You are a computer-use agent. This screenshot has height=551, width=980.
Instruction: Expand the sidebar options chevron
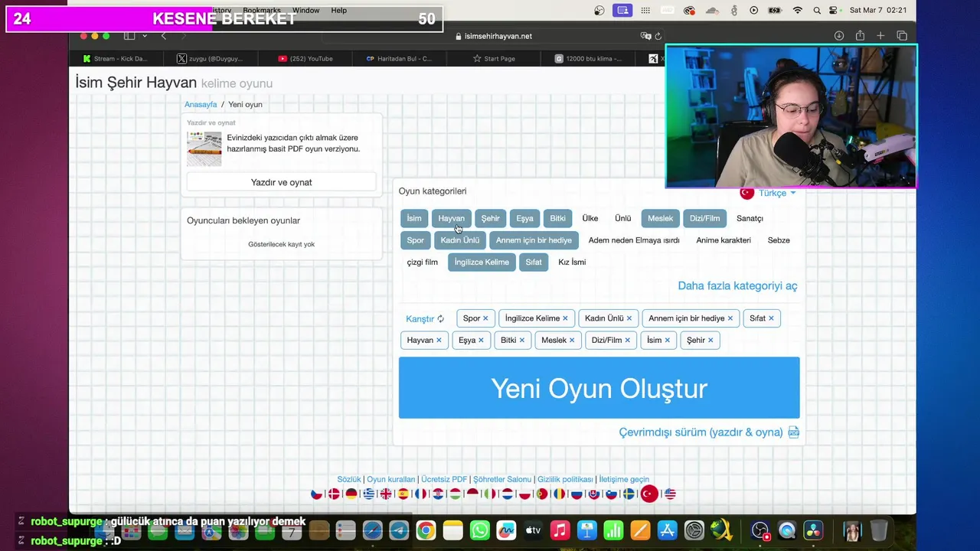pyautogui.click(x=145, y=36)
